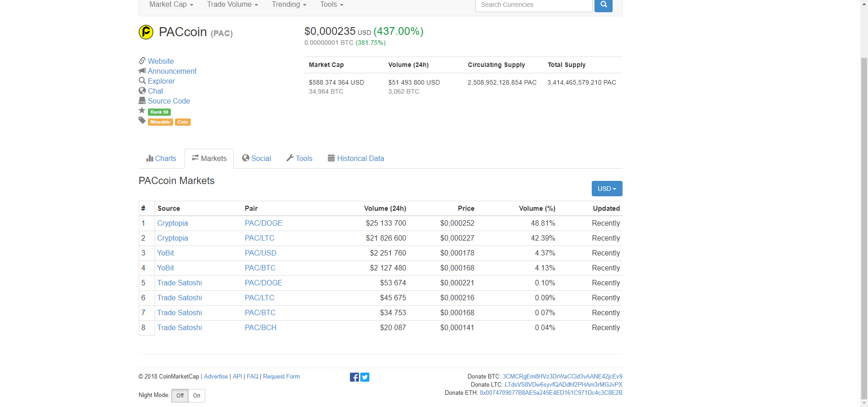Click the Source column header
868x407 pixels.
coord(169,208)
